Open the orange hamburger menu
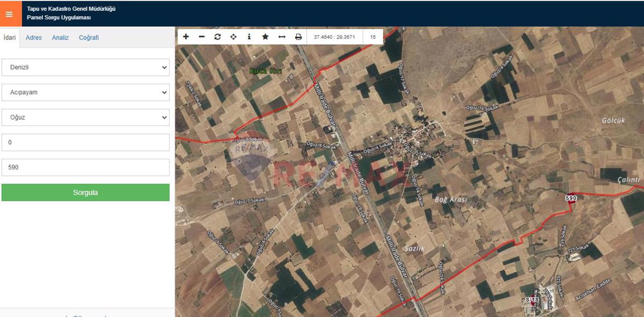This screenshot has width=644, height=317. point(9,14)
